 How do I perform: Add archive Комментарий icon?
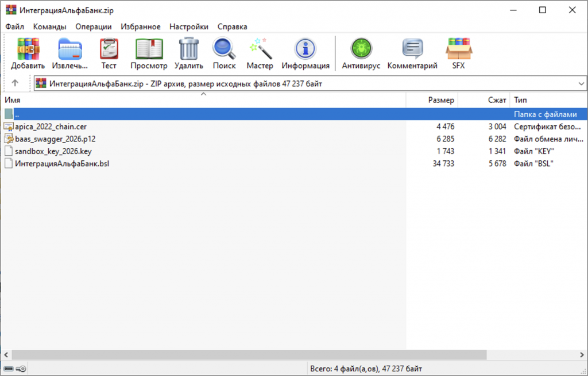click(x=412, y=49)
